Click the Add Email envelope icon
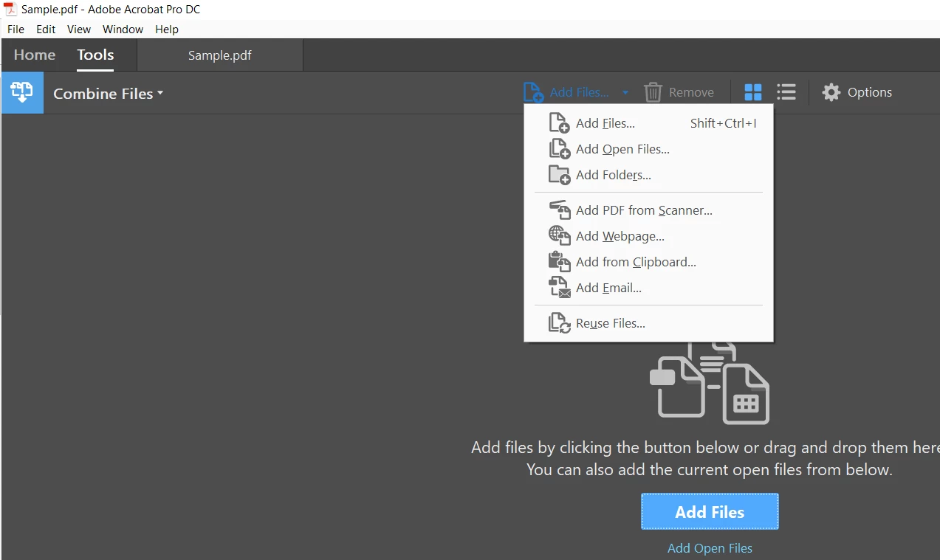The width and height of the screenshot is (940, 560). click(x=560, y=288)
